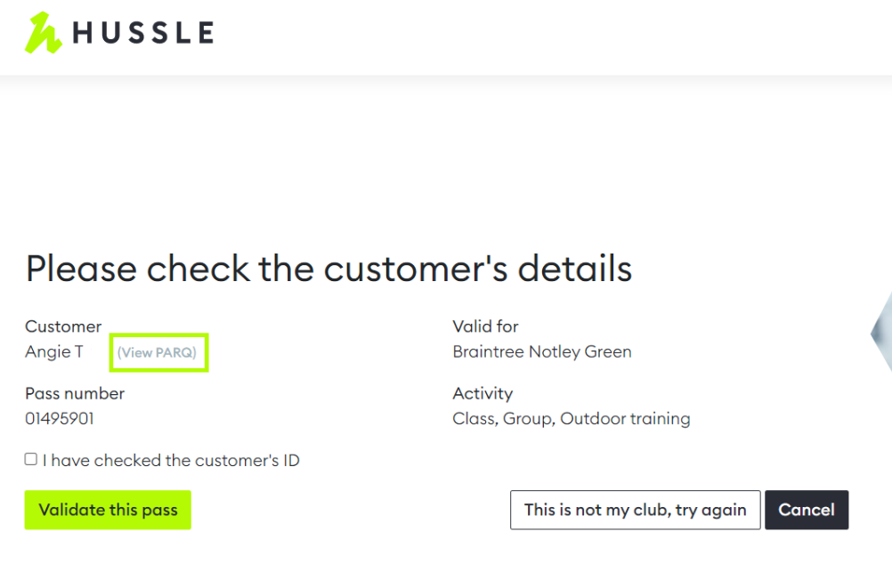Click the Validate this pass button

click(108, 510)
